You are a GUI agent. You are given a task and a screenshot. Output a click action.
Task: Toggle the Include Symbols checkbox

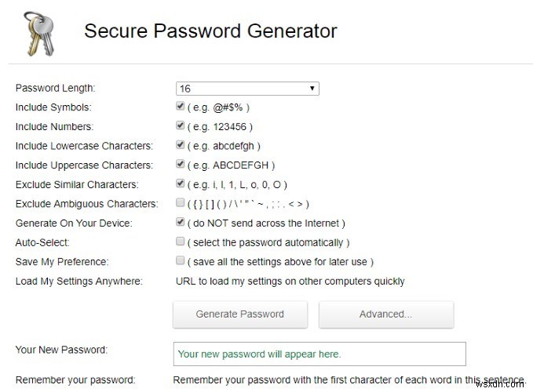click(181, 107)
